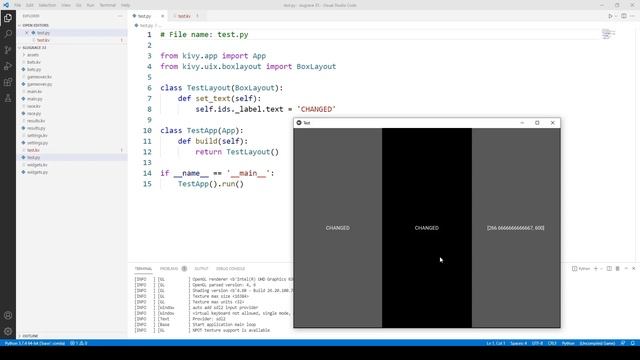Open the Run and Debug view
Viewport: 640px width, 360px height.
(8, 66)
